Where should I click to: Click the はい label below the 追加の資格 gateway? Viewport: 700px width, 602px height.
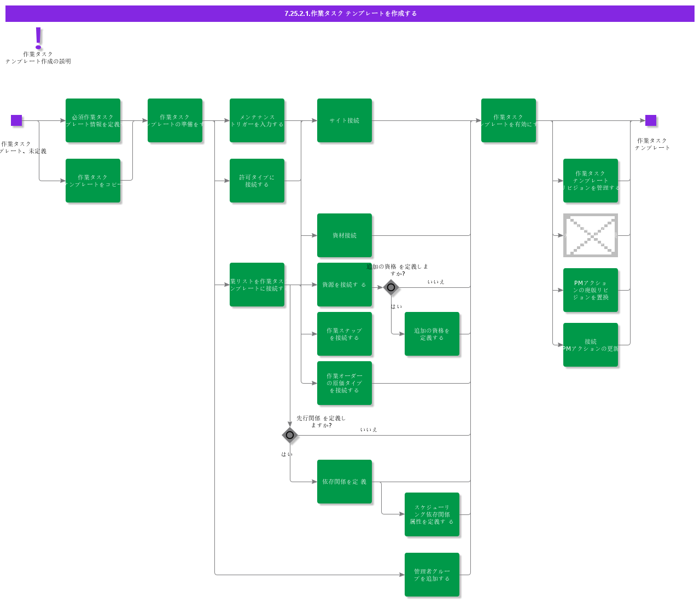(x=396, y=306)
